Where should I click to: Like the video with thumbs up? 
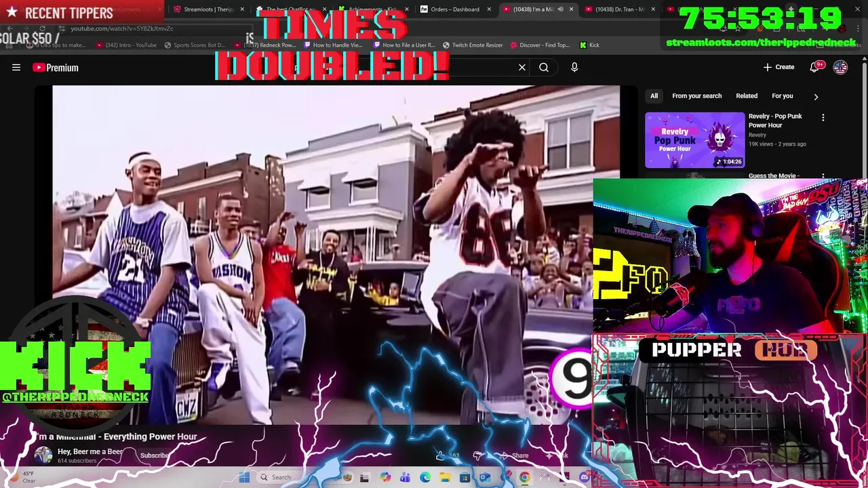point(442,455)
